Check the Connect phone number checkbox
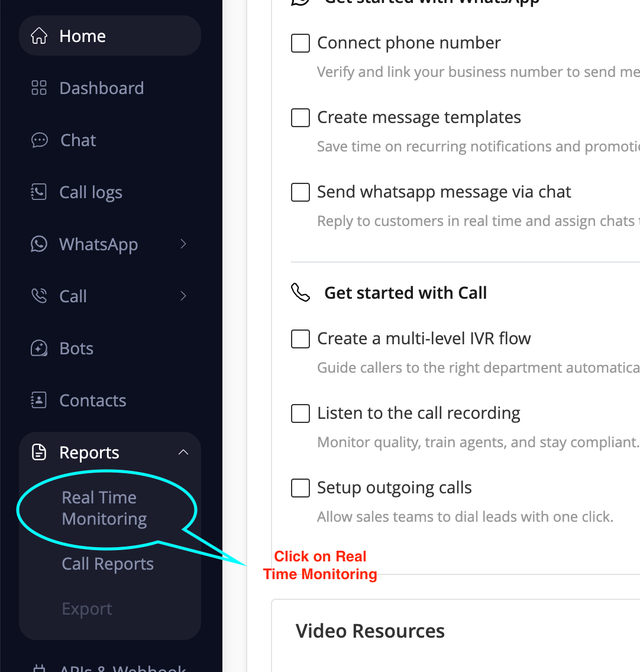The width and height of the screenshot is (640, 672). click(x=300, y=43)
